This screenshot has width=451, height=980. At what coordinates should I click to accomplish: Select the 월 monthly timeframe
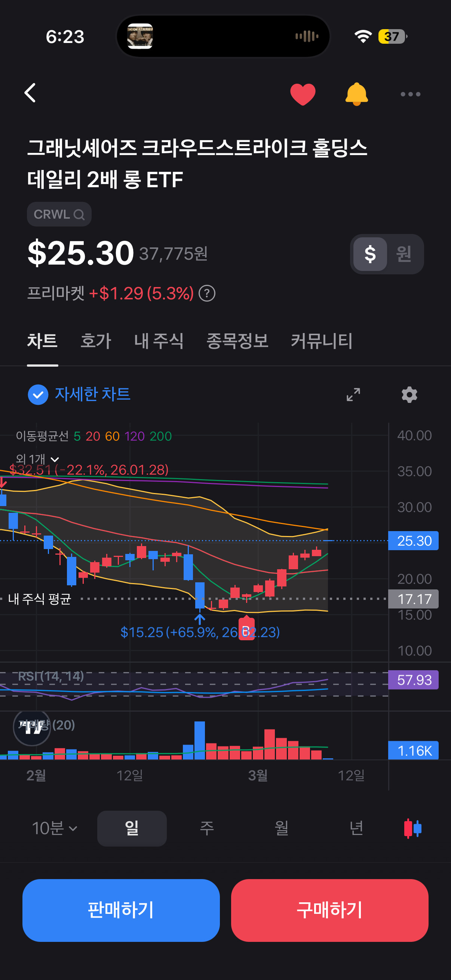(282, 828)
